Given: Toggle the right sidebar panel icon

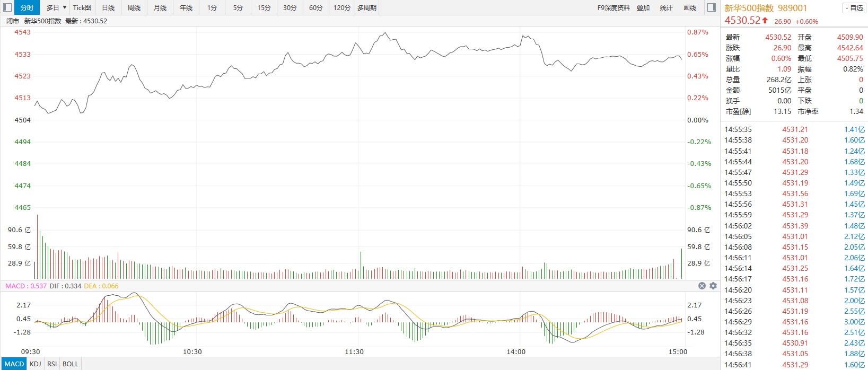Looking at the screenshot, I should pyautogui.click(x=712, y=7).
